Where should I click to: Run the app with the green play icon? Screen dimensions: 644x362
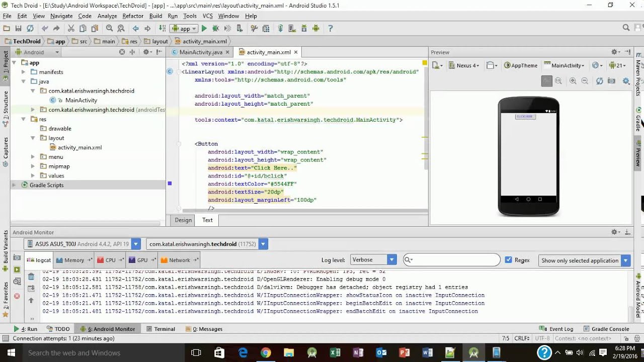[204, 29]
